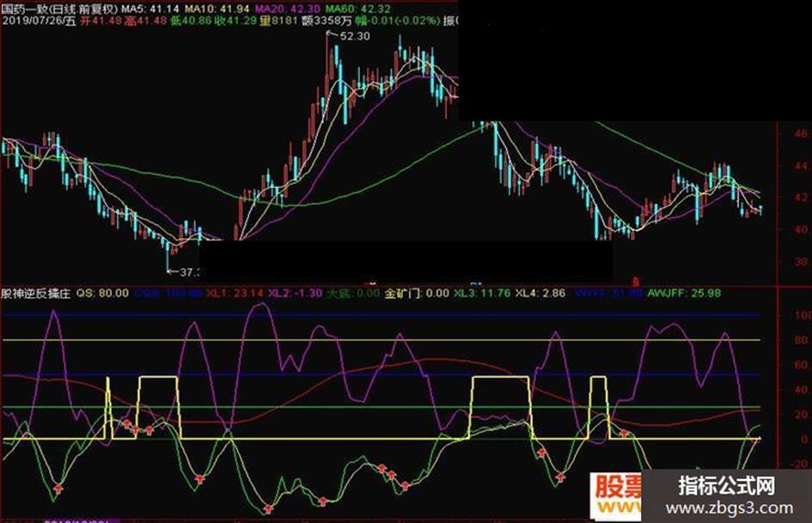Click the turnover 额3358万 value

tap(327, 21)
